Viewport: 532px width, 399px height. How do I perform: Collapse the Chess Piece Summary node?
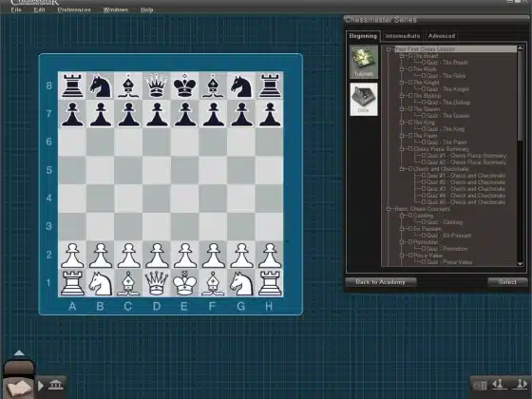[402, 149]
